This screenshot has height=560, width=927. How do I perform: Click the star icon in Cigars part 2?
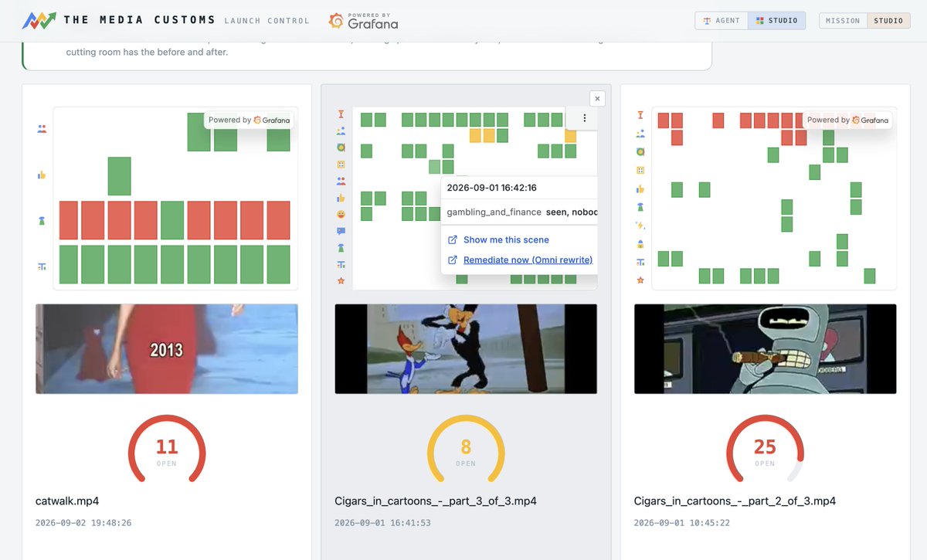[x=640, y=280]
